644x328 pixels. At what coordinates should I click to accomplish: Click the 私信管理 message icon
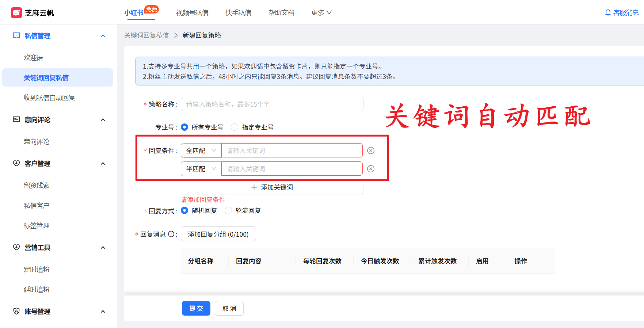pos(16,35)
